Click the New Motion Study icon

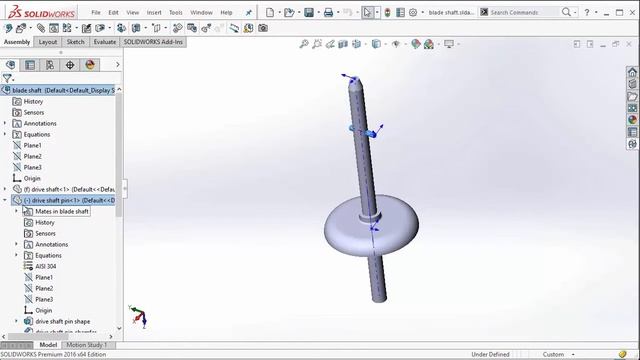point(178,28)
